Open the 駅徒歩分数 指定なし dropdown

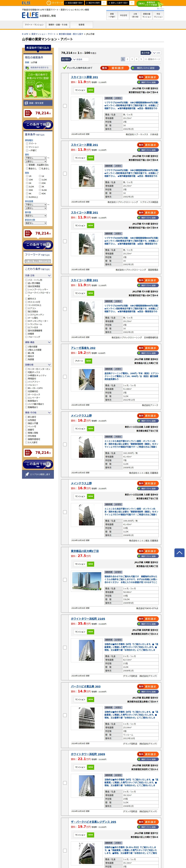pos(36,223)
